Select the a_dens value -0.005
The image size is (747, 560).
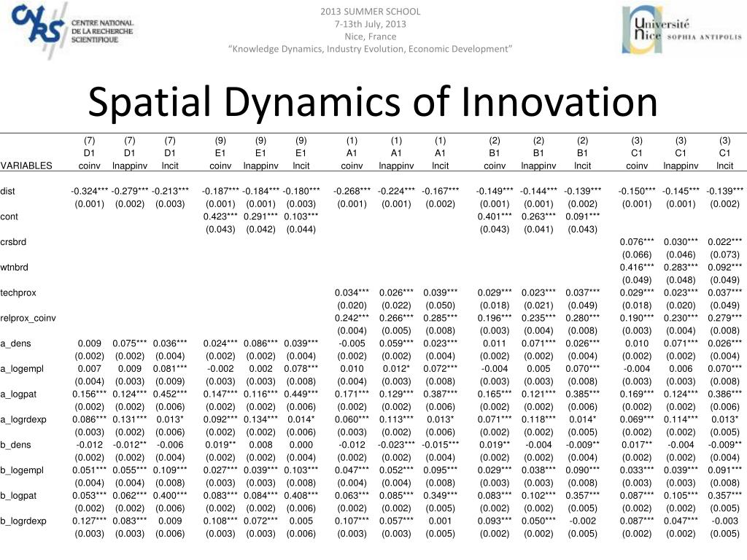pyautogui.click(x=352, y=343)
